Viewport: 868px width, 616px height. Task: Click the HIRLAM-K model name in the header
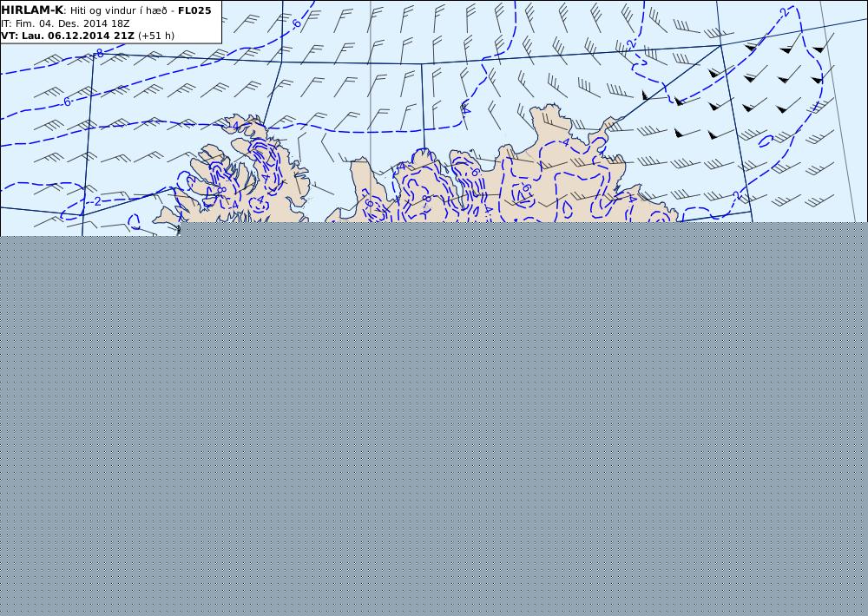click(x=32, y=10)
